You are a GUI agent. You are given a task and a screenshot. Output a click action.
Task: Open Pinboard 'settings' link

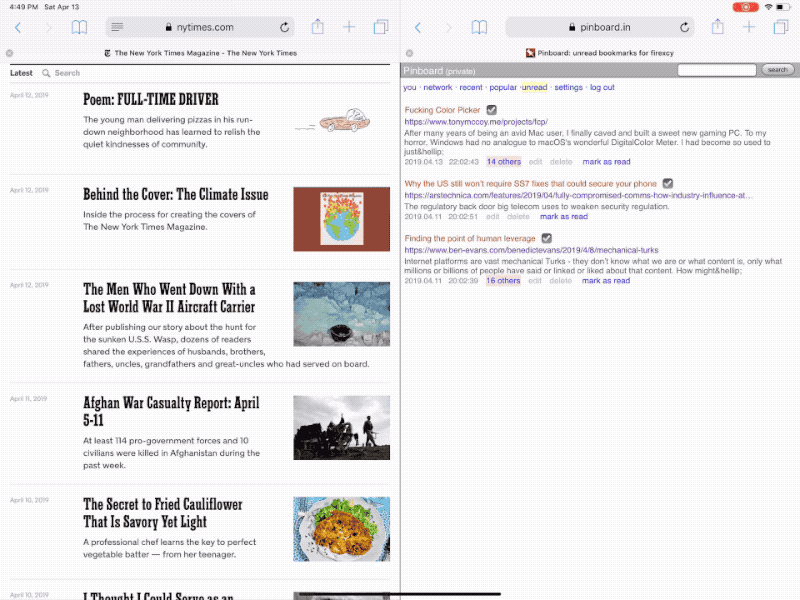coord(568,87)
